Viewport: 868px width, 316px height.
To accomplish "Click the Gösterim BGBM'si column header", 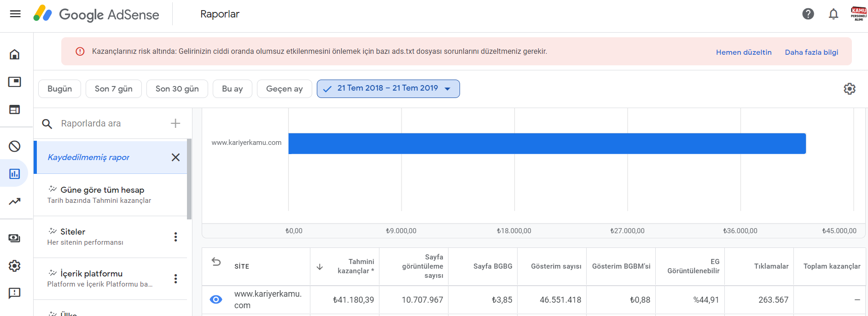I will click(x=621, y=266).
